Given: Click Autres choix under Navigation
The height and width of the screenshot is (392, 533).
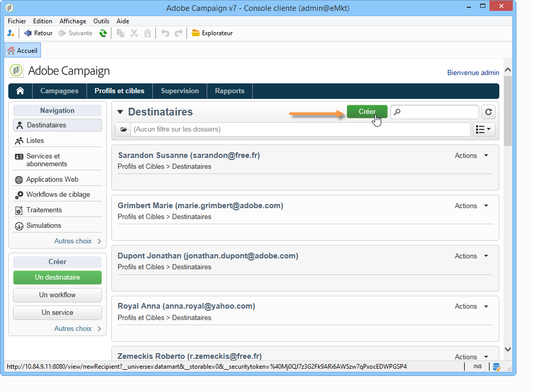Looking at the screenshot, I should coord(78,241).
